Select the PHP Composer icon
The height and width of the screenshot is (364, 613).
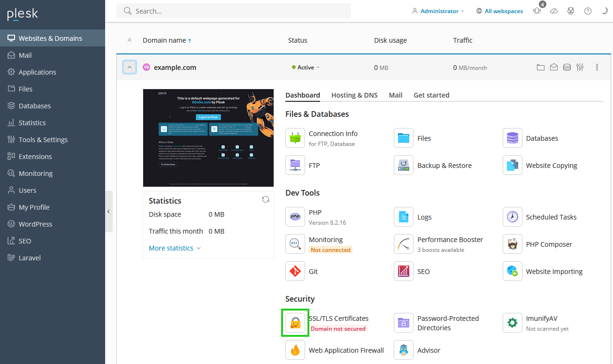coord(512,244)
